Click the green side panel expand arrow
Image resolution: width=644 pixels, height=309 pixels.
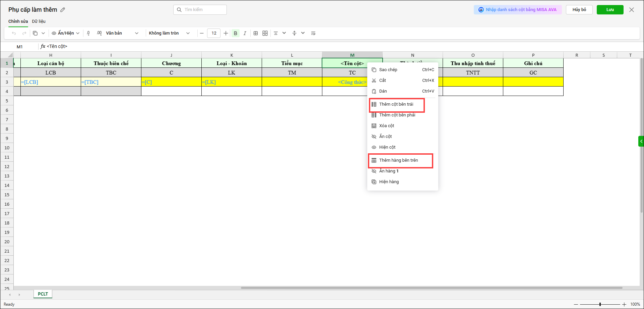pyautogui.click(x=641, y=141)
